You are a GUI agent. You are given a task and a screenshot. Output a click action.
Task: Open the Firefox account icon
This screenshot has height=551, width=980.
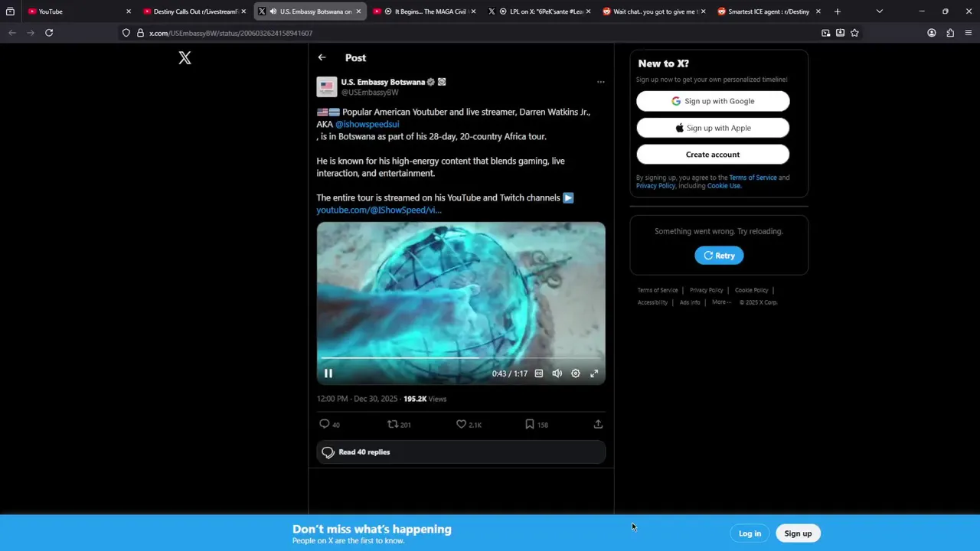(x=932, y=33)
